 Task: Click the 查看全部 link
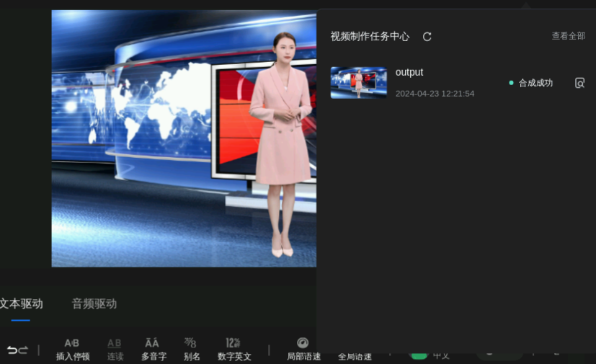click(568, 36)
